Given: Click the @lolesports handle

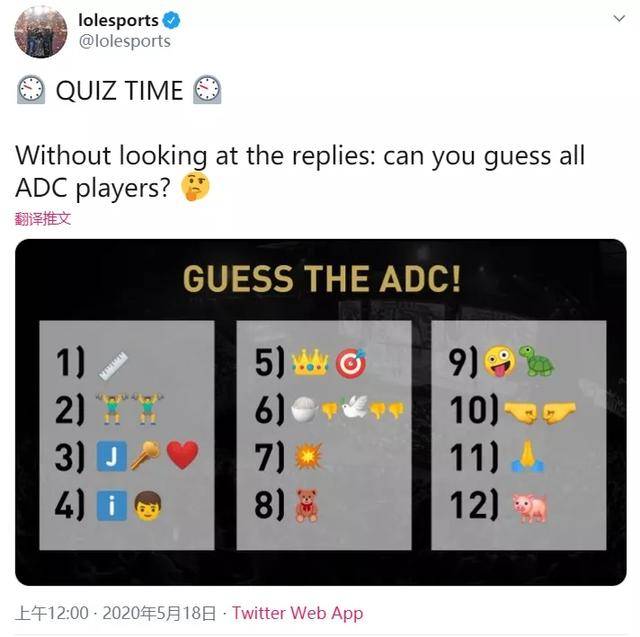Looking at the screenshot, I should pos(124,42).
